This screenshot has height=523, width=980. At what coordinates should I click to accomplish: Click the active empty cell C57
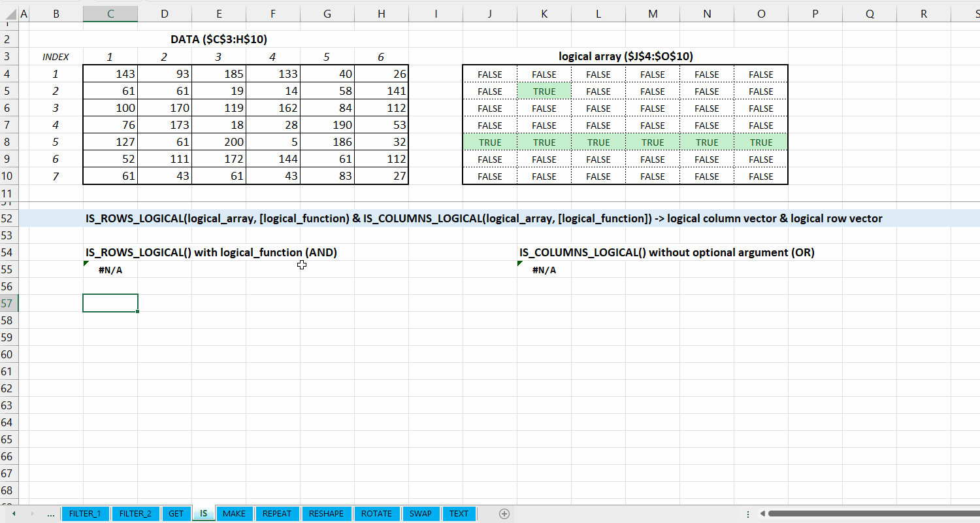[110, 303]
